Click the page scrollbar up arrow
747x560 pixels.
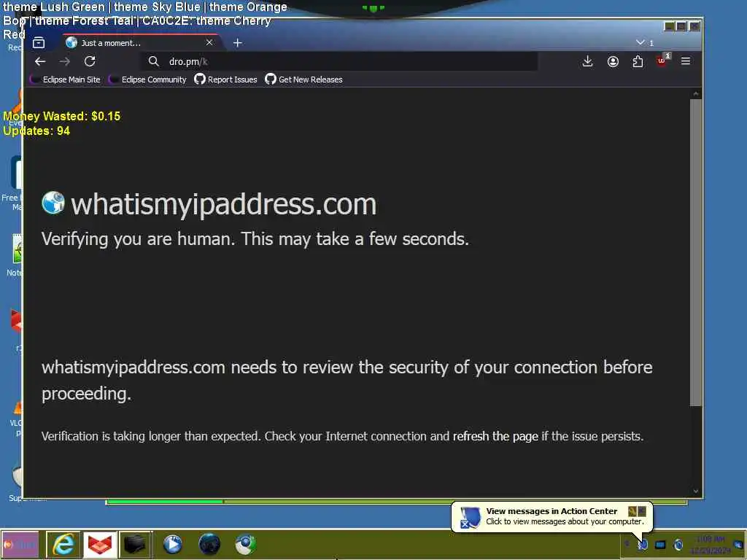click(695, 94)
